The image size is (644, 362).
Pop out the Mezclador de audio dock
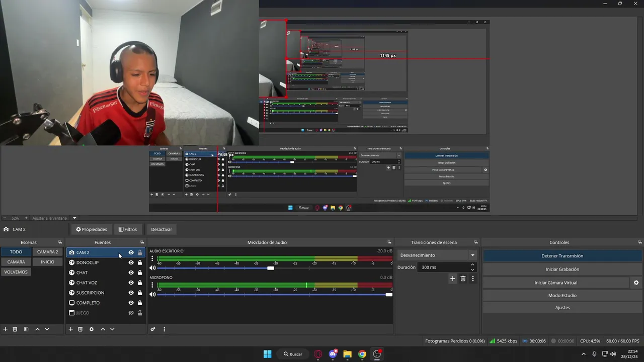pyautogui.click(x=389, y=242)
